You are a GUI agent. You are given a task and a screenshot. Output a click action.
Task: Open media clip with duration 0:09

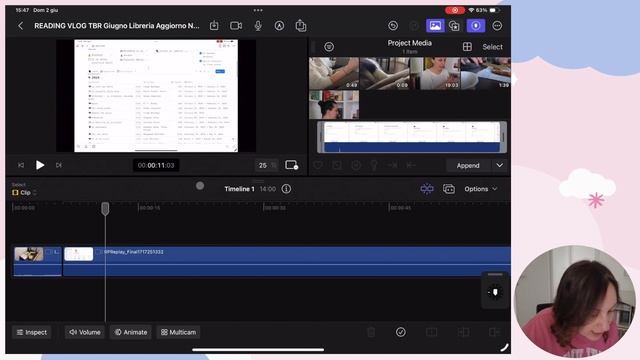click(384, 73)
